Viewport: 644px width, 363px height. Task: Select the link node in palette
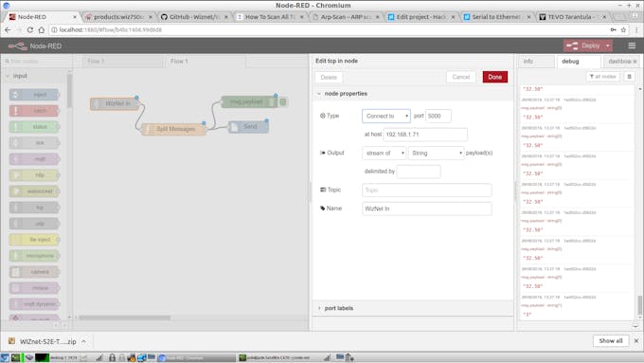tap(34, 143)
